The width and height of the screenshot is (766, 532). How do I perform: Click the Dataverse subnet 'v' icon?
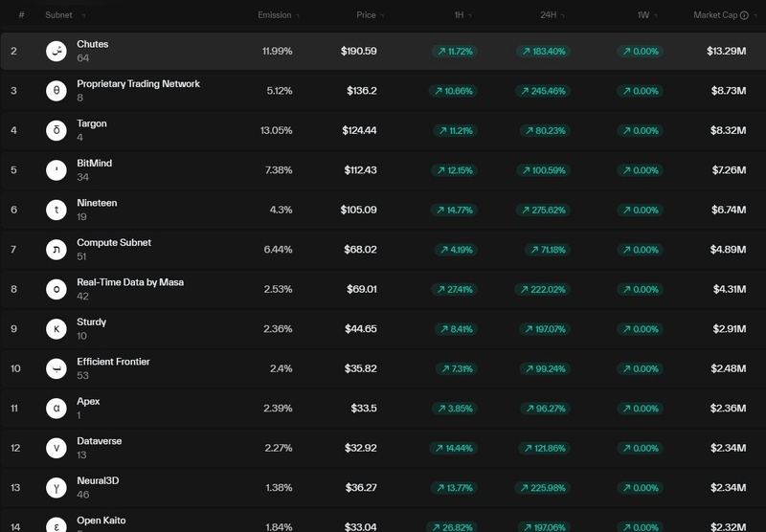click(56, 448)
